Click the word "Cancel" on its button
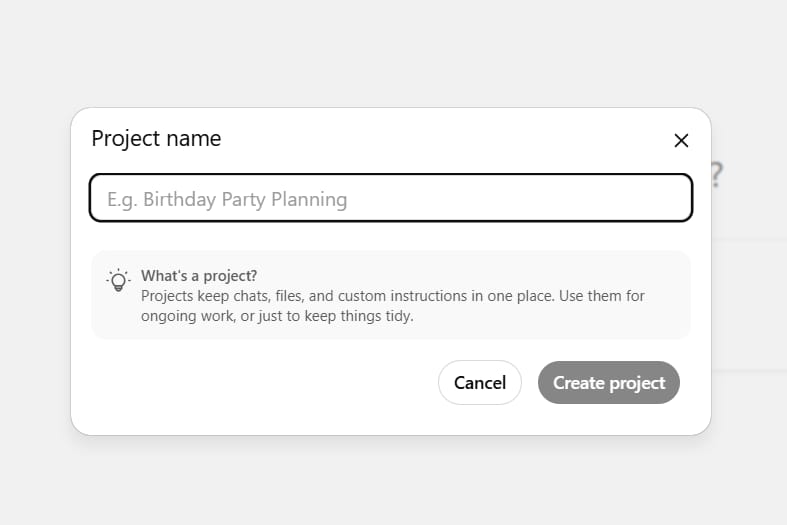 click(x=480, y=382)
